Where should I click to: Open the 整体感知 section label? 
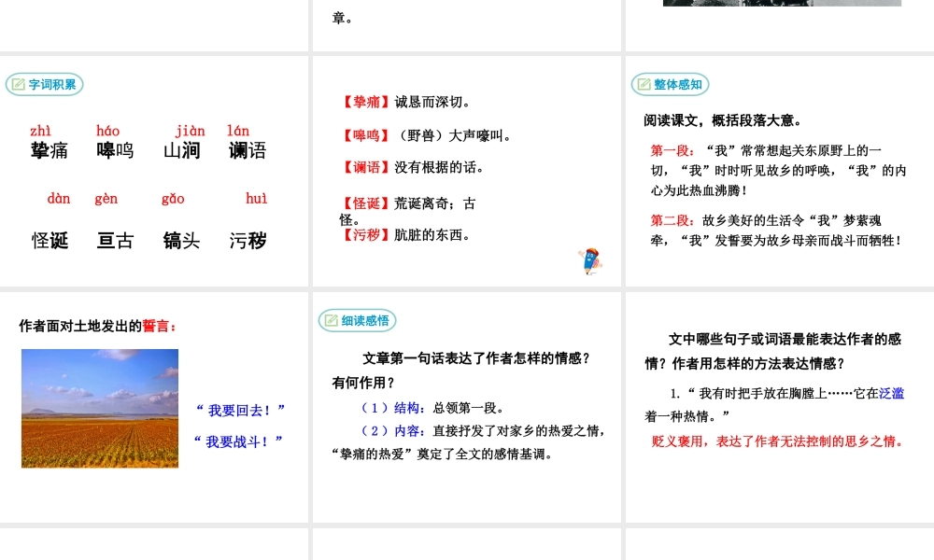pyautogui.click(x=670, y=85)
